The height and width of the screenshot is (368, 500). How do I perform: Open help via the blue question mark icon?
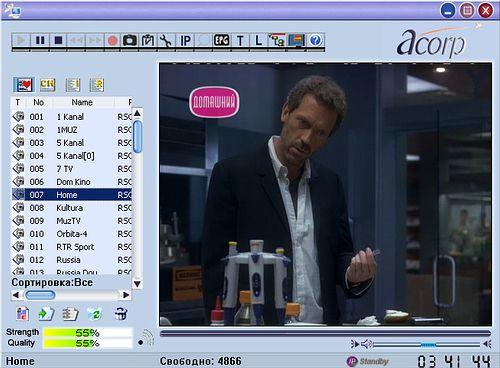point(315,41)
